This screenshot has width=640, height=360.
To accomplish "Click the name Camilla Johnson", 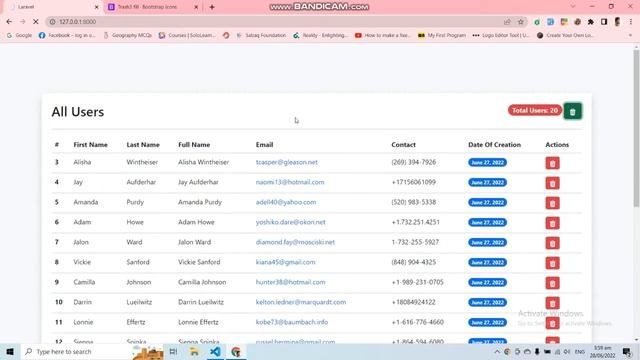I will tap(202, 282).
